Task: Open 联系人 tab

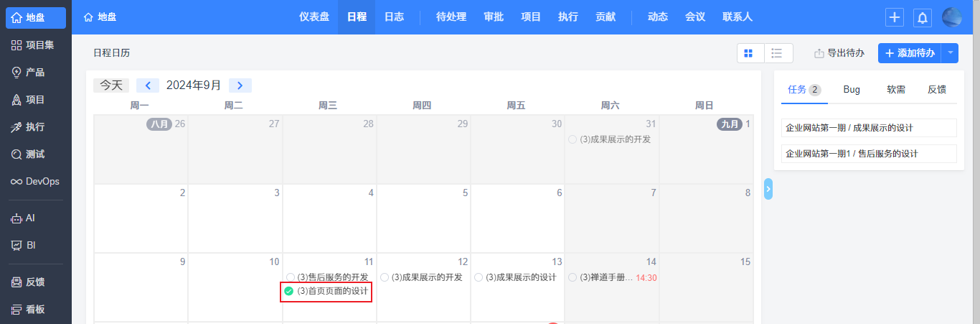Action: click(738, 17)
